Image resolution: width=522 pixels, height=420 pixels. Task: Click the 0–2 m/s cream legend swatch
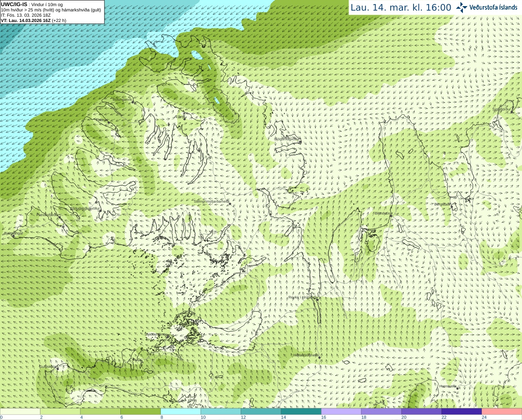[20, 411]
